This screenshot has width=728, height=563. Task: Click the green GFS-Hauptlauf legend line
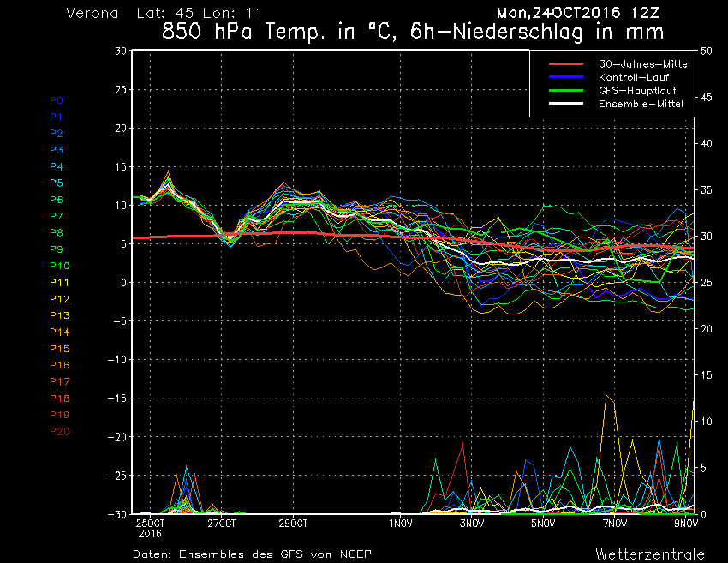(566, 90)
